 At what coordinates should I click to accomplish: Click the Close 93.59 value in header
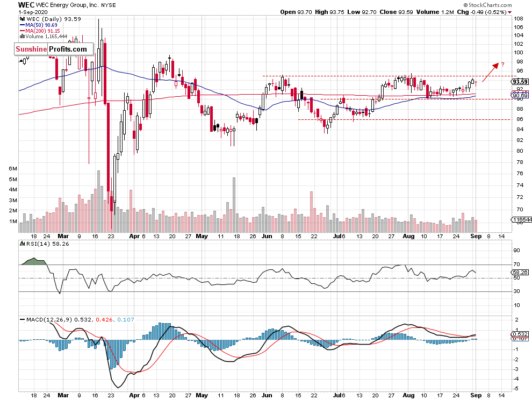click(396, 12)
